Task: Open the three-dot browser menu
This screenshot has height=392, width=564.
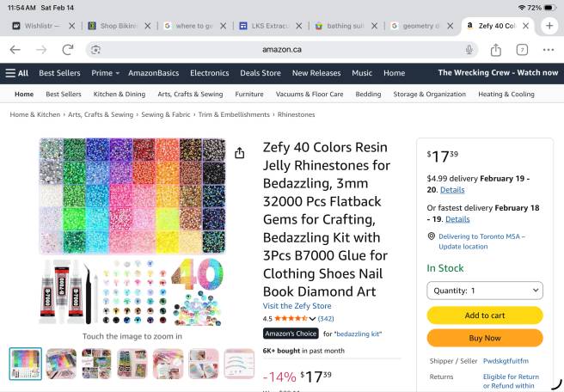Action: point(549,50)
